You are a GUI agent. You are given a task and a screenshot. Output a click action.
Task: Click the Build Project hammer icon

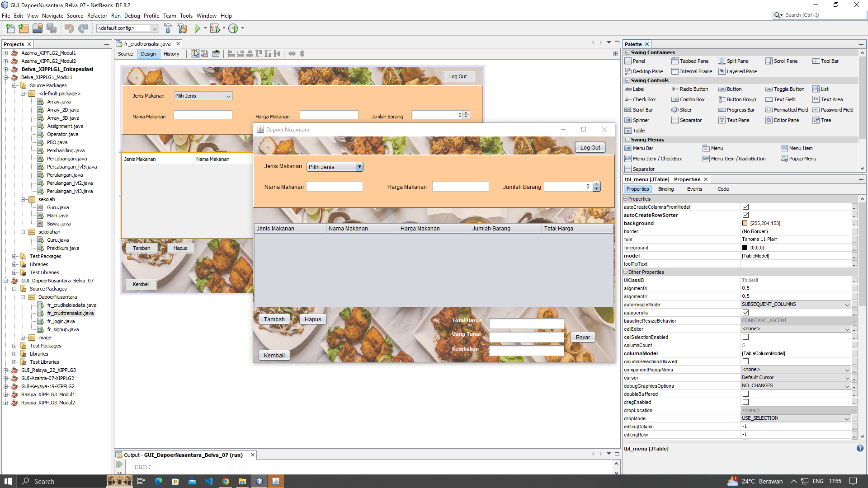click(x=168, y=28)
